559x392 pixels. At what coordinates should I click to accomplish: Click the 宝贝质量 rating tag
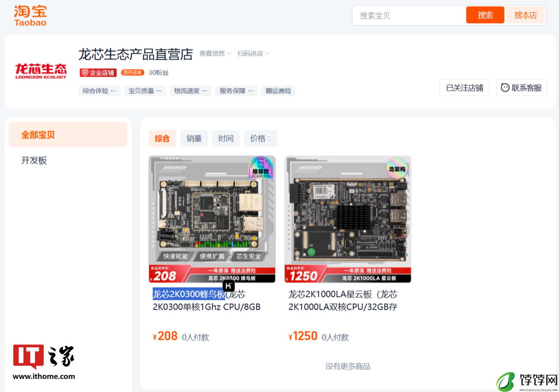tap(145, 91)
